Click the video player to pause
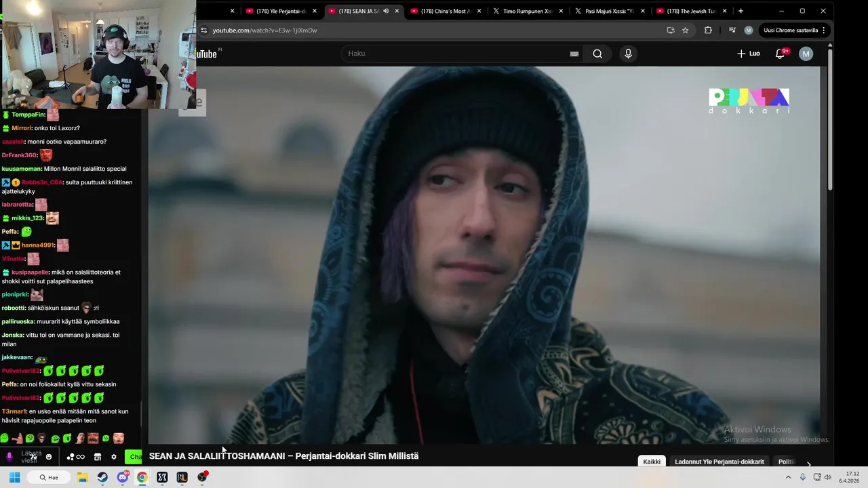The image size is (868, 488). tap(484, 255)
